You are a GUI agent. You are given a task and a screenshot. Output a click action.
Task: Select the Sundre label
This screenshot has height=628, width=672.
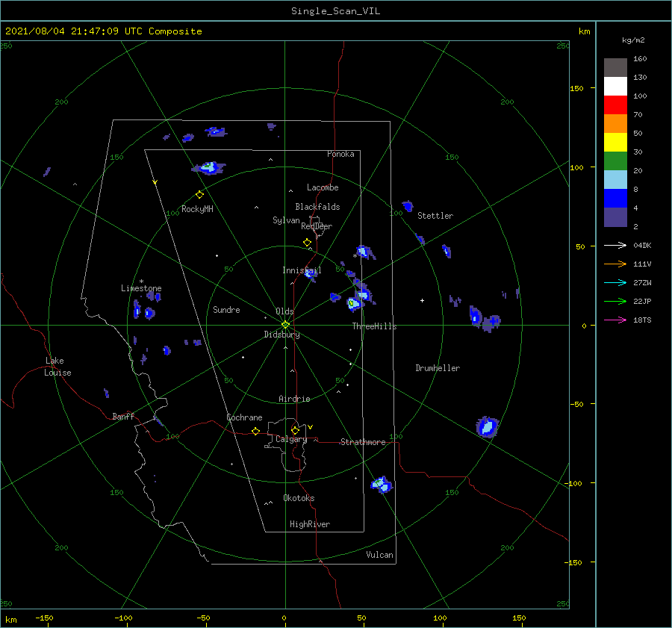pos(226,309)
